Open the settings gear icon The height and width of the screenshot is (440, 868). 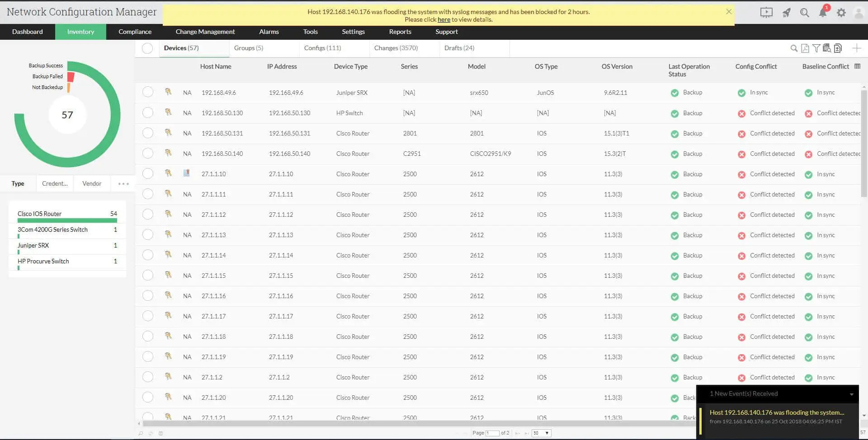click(841, 12)
